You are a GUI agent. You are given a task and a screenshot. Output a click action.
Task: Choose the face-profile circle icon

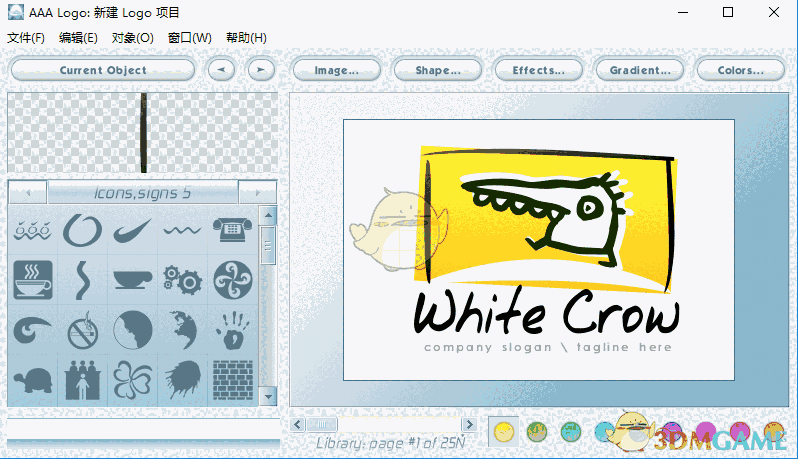tap(132, 330)
